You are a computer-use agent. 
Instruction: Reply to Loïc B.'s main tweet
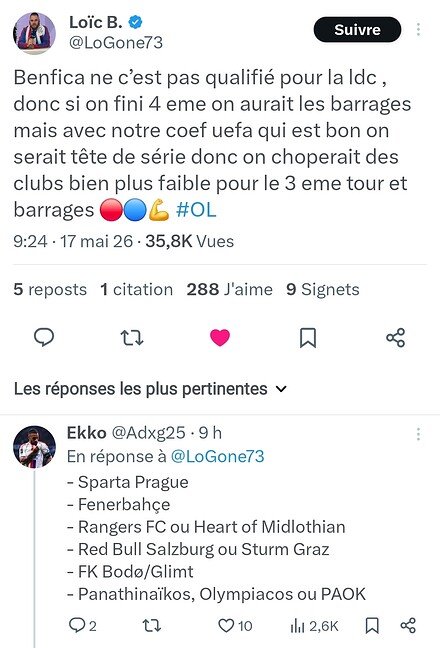click(44, 337)
